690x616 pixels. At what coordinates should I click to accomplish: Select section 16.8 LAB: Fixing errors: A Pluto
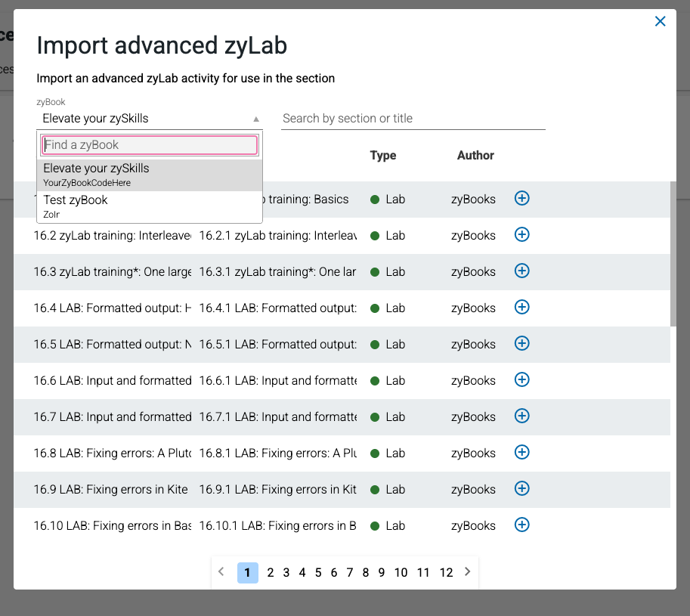click(112, 453)
